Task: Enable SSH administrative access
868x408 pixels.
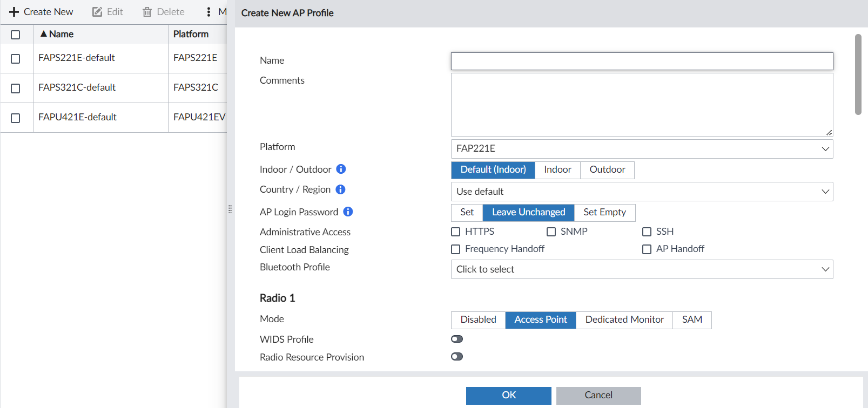Action: (x=647, y=232)
